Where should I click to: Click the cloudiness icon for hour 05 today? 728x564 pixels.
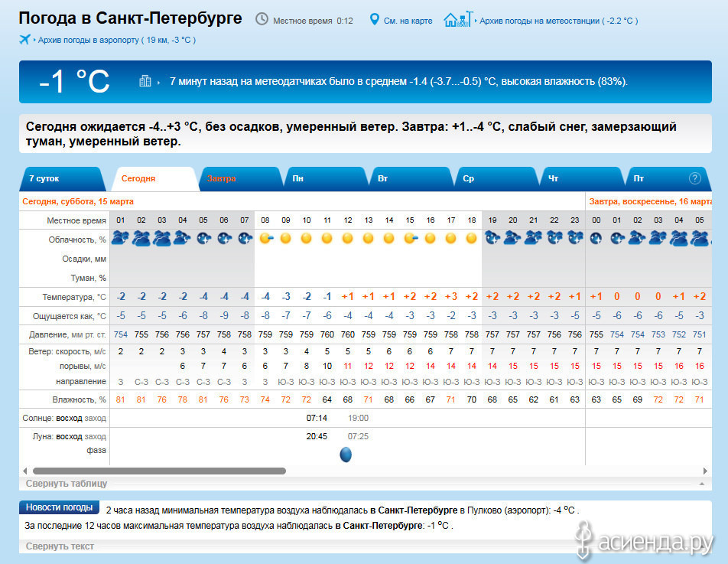[x=203, y=238]
